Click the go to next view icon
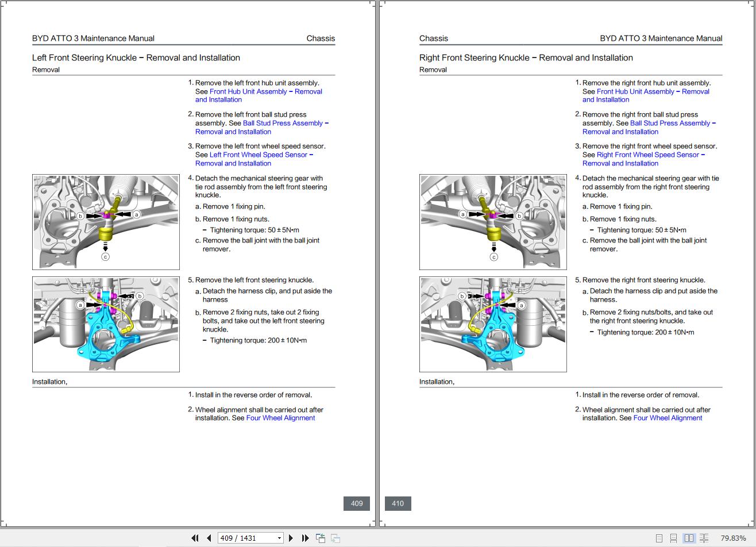The image size is (756, 547). point(335,538)
